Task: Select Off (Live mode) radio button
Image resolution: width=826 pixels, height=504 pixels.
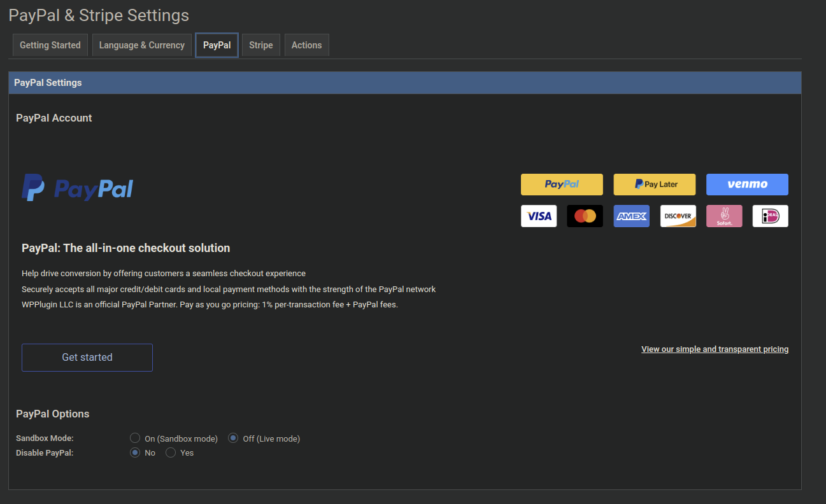Action: (x=233, y=438)
